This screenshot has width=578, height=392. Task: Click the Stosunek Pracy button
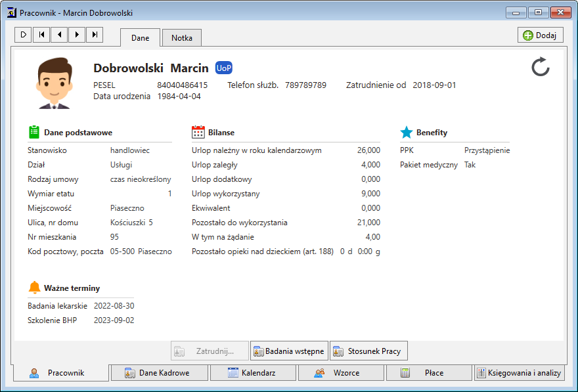click(368, 351)
